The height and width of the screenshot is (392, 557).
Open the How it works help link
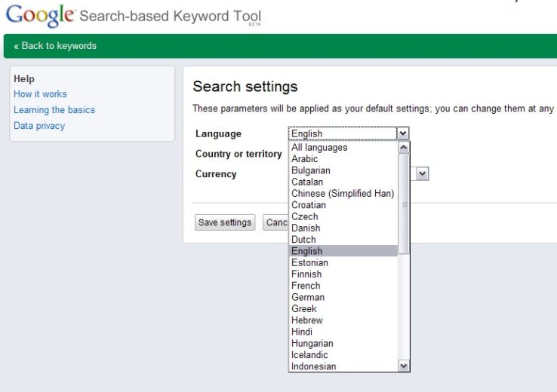(x=40, y=94)
